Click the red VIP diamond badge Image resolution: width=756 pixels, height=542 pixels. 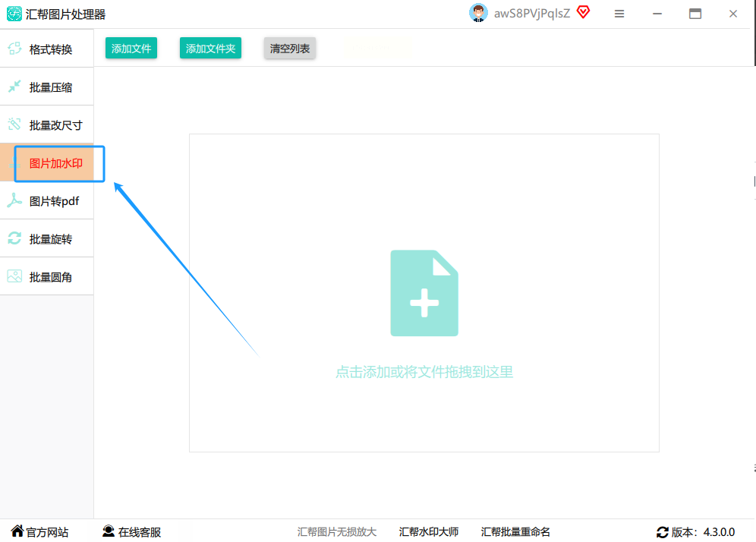pos(584,12)
